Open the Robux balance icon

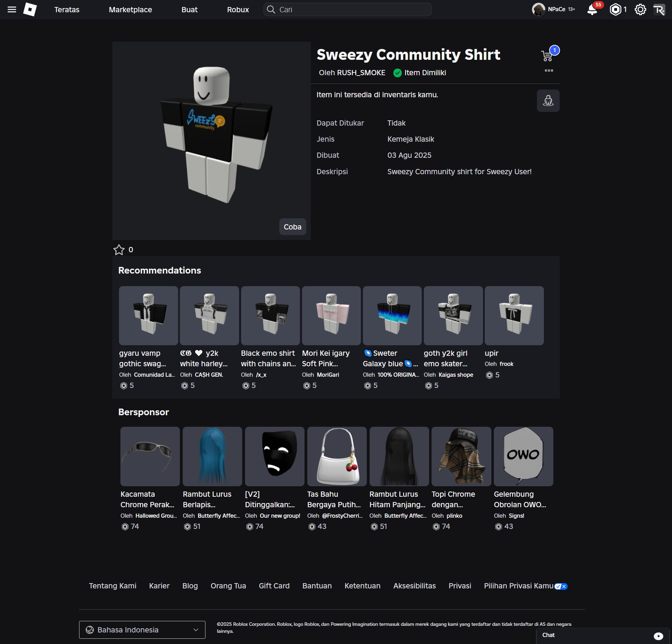[x=615, y=9]
